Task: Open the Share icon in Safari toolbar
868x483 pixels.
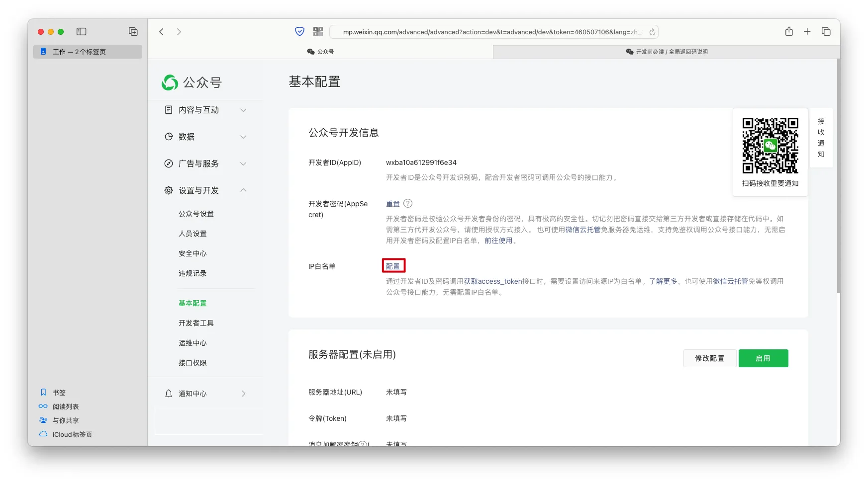Action: pos(789,32)
